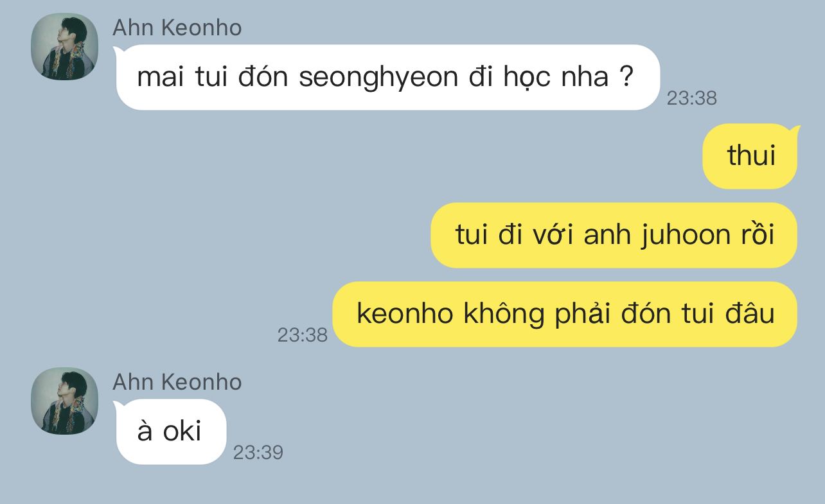Click the 23:38 timestamp beside the yellow bubble

click(x=302, y=335)
